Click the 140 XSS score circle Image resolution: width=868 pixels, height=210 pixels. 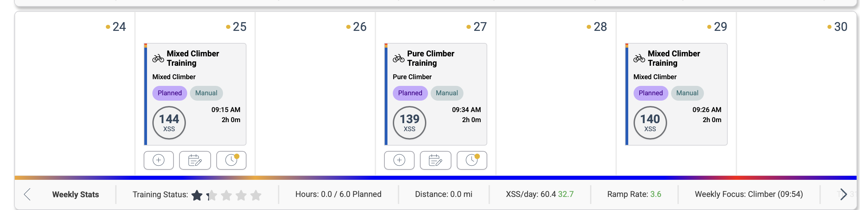[x=650, y=122]
